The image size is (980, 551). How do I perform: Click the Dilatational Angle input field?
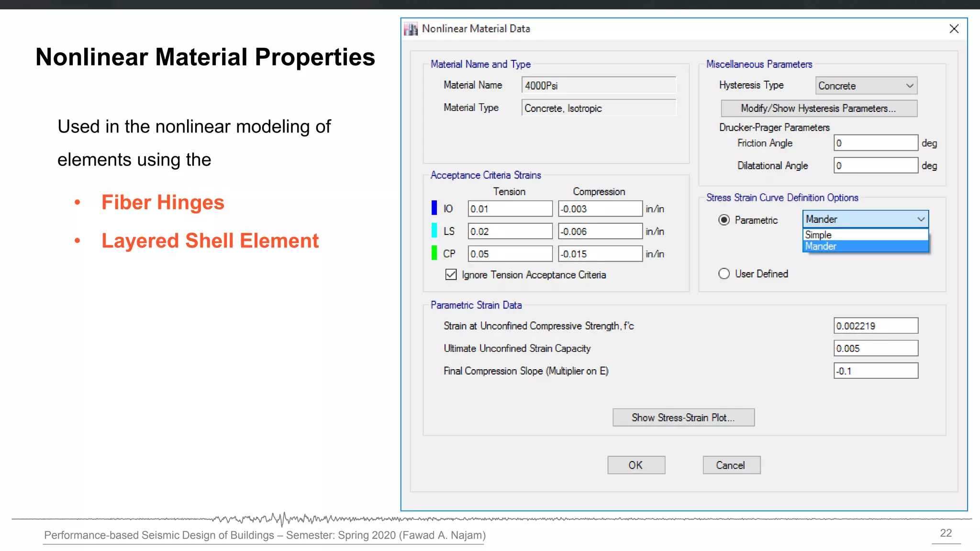pos(876,165)
